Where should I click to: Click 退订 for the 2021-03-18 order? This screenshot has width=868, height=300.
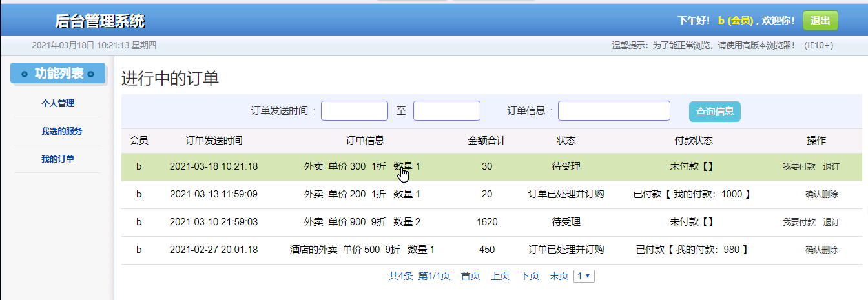(x=831, y=166)
